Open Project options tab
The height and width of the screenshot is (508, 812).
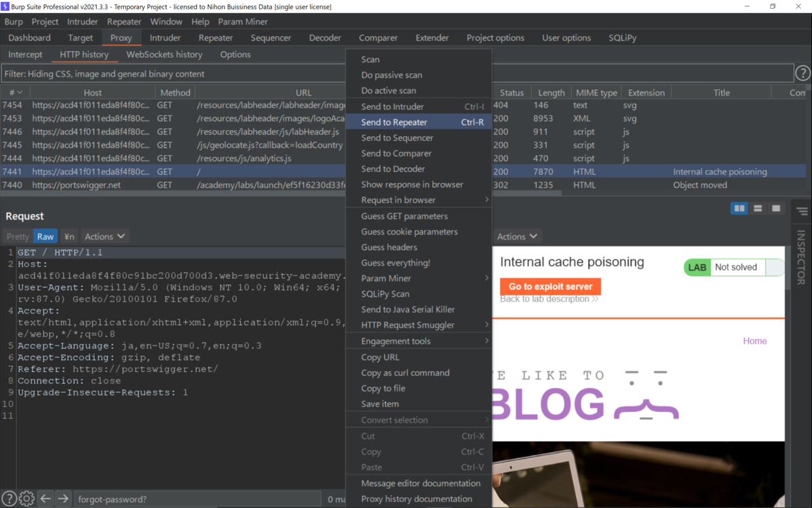(495, 38)
